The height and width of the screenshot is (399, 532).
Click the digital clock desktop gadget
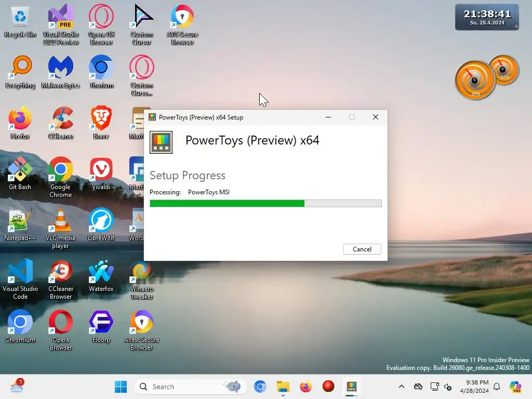[x=487, y=17]
